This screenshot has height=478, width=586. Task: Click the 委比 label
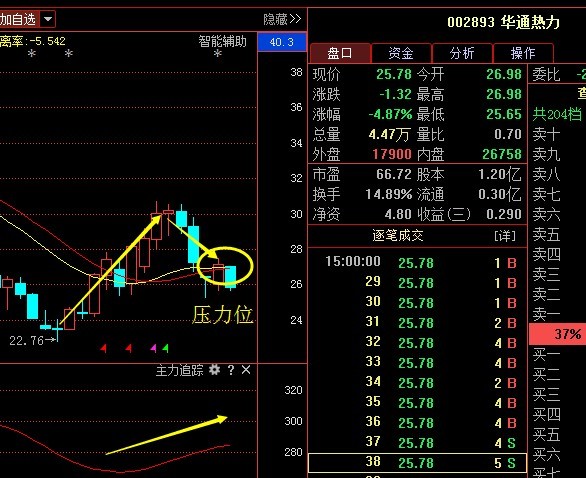point(546,74)
